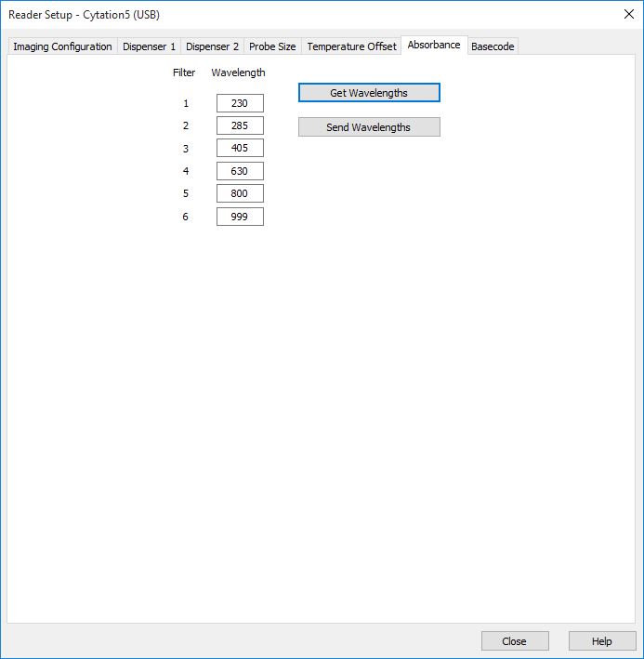Select the Absorbance tab
The width and height of the screenshot is (644, 659).
pyautogui.click(x=434, y=45)
